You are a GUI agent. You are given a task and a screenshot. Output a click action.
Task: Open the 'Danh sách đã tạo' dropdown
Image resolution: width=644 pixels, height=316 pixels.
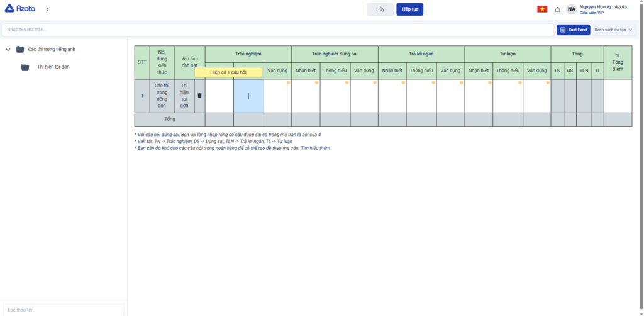click(x=614, y=30)
